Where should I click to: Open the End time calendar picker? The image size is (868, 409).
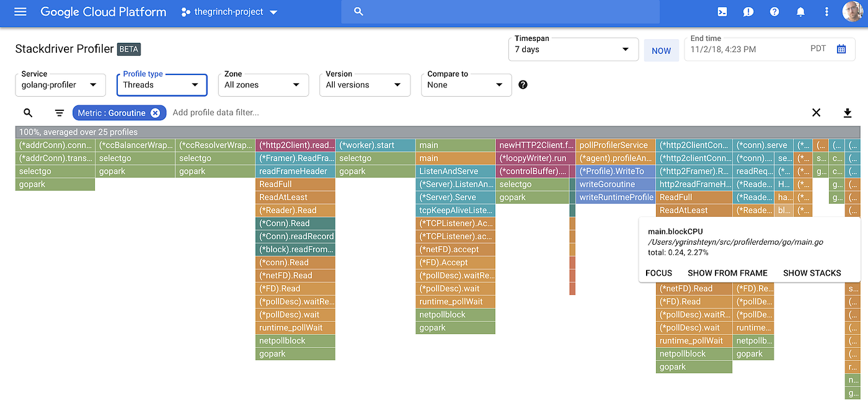[x=841, y=48]
